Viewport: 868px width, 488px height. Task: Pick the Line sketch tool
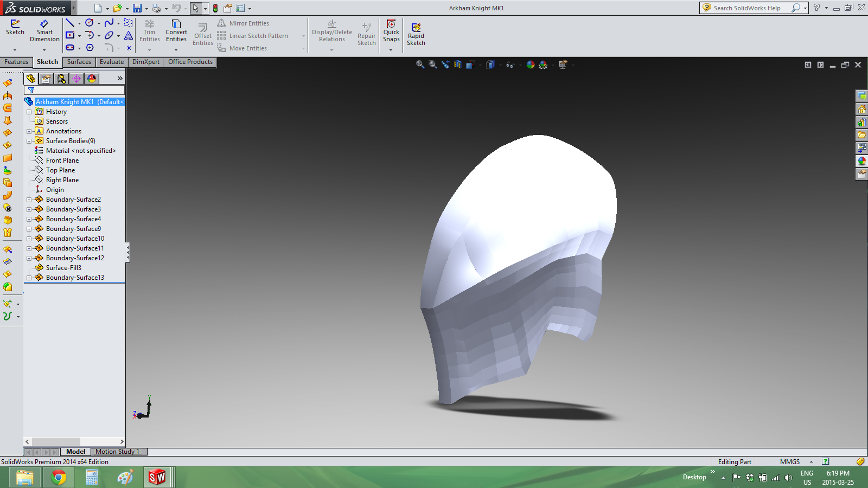tap(70, 23)
